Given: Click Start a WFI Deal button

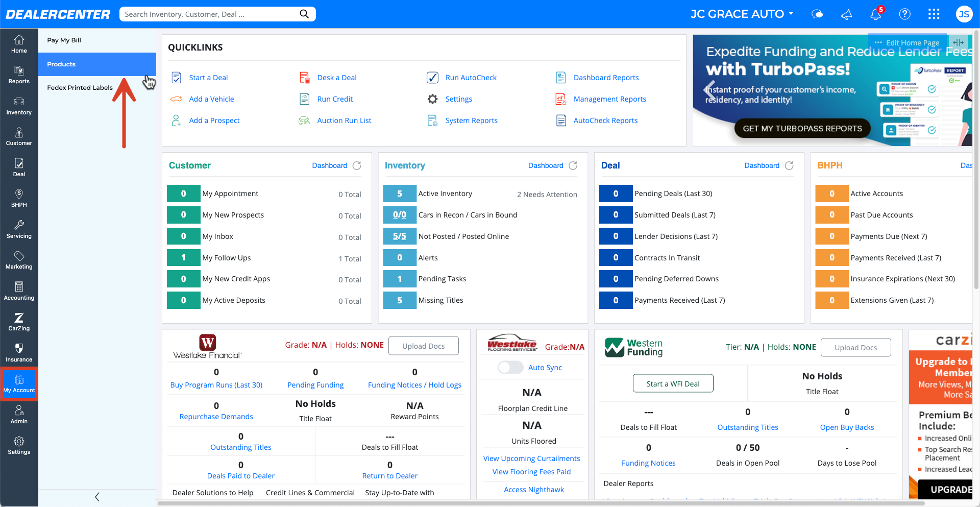Looking at the screenshot, I should (x=673, y=383).
